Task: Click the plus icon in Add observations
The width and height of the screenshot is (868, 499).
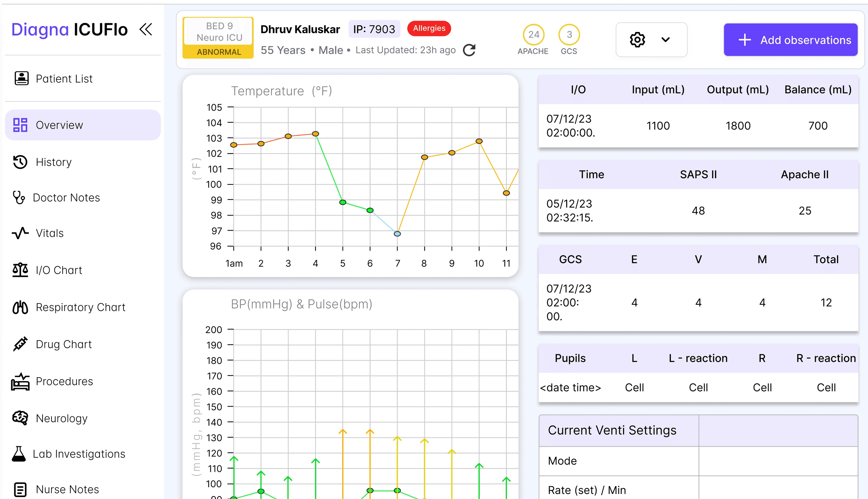Action: point(745,40)
